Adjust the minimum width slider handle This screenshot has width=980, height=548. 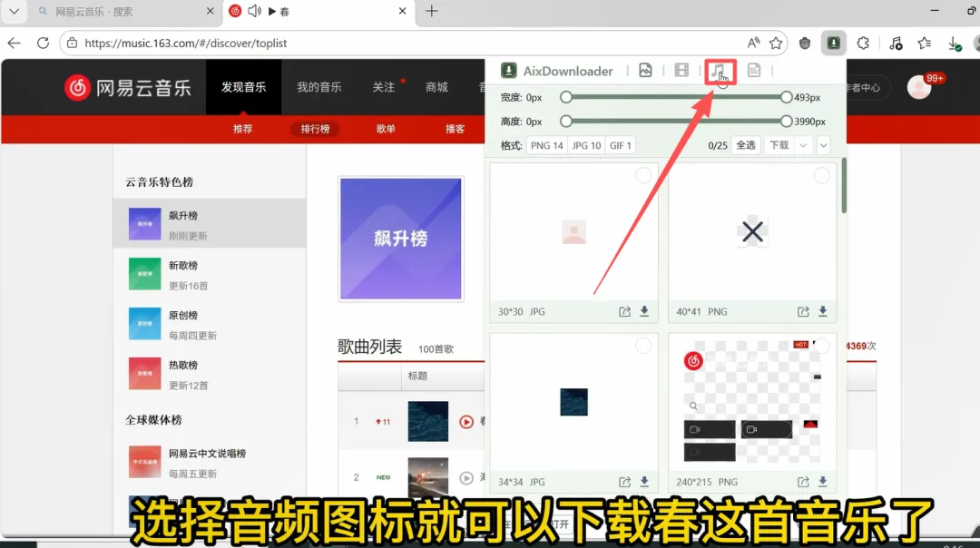(x=565, y=97)
